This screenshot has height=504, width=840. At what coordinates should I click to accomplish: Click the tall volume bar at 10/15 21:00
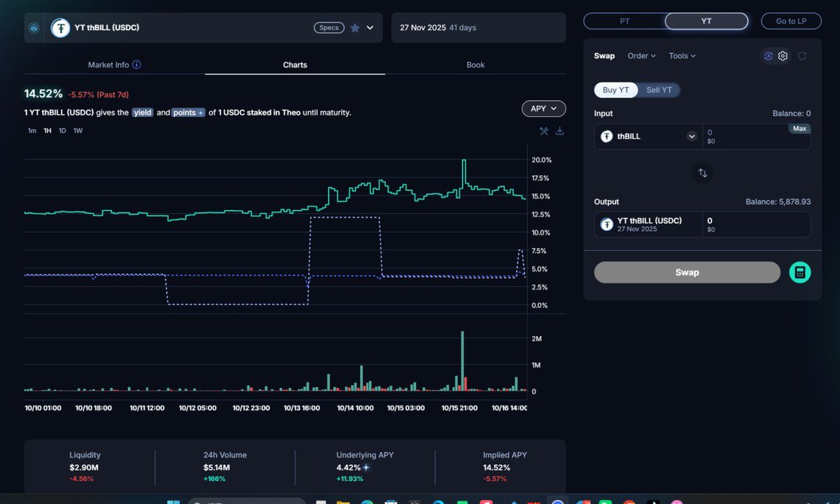point(463,361)
